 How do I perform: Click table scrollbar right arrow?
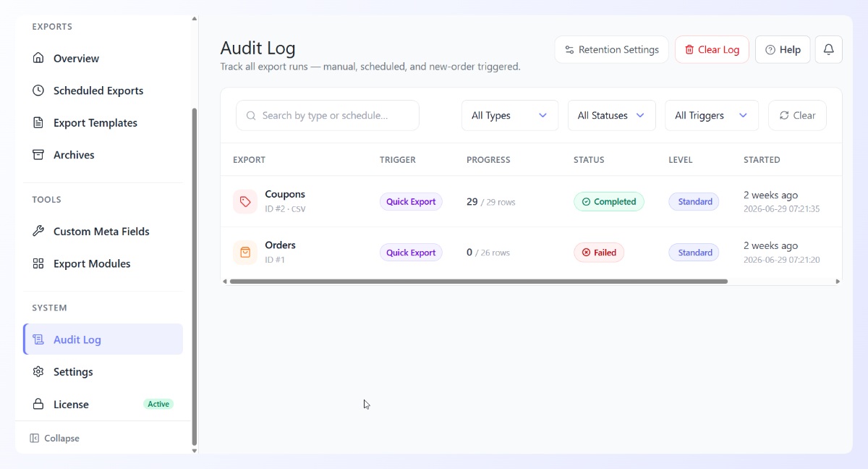[x=838, y=281]
